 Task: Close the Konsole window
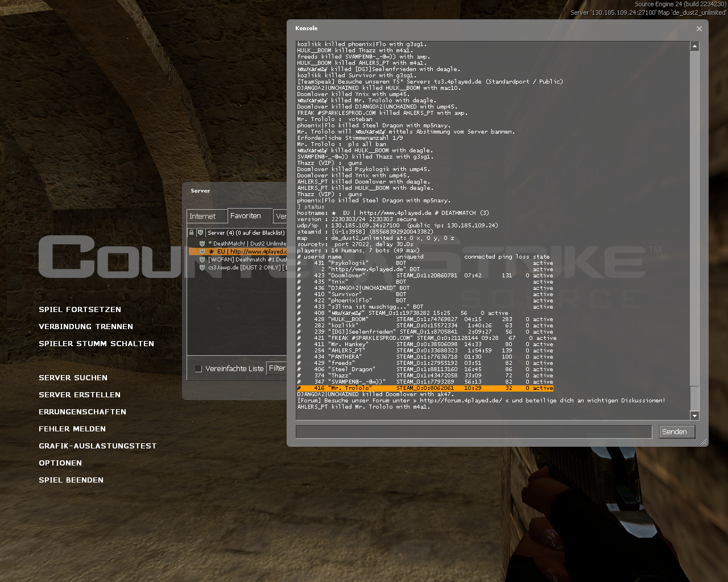pyautogui.click(x=699, y=28)
